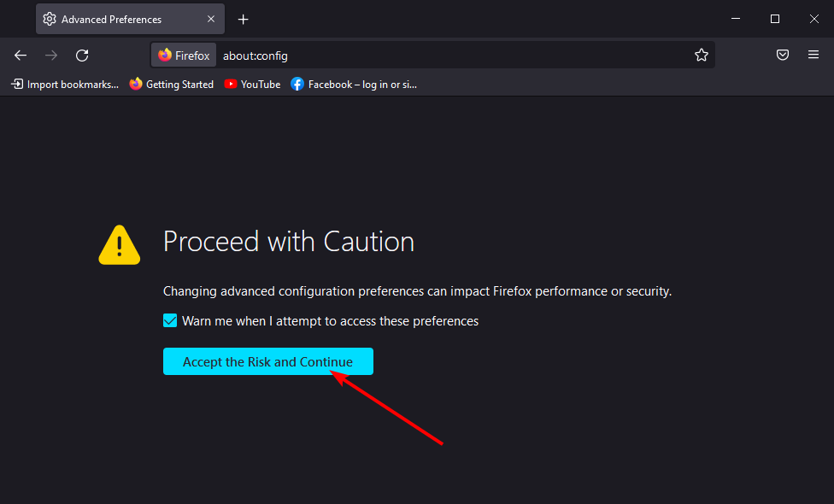
Task: Bookmark this page with the star icon
Action: point(701,55)
